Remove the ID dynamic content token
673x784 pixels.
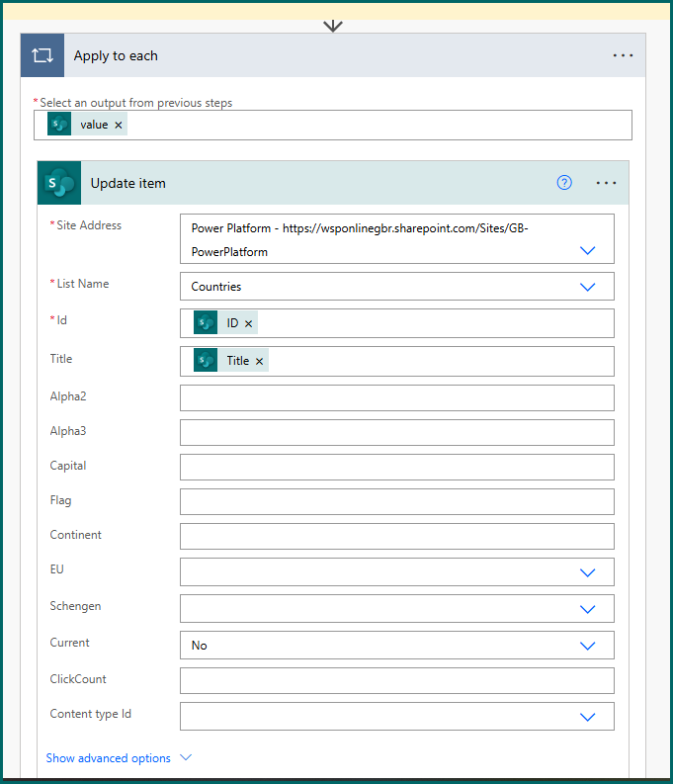coord(248,323)
